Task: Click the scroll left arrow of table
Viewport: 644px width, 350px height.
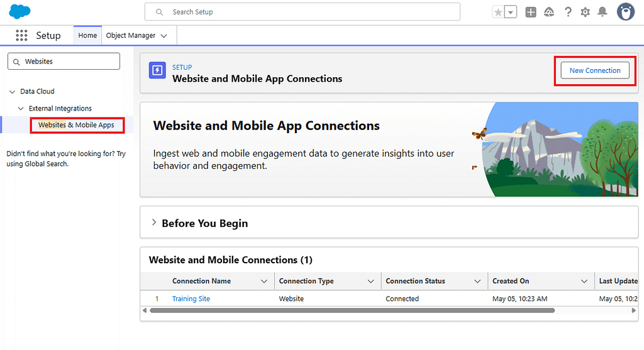Action: (145, 310)
